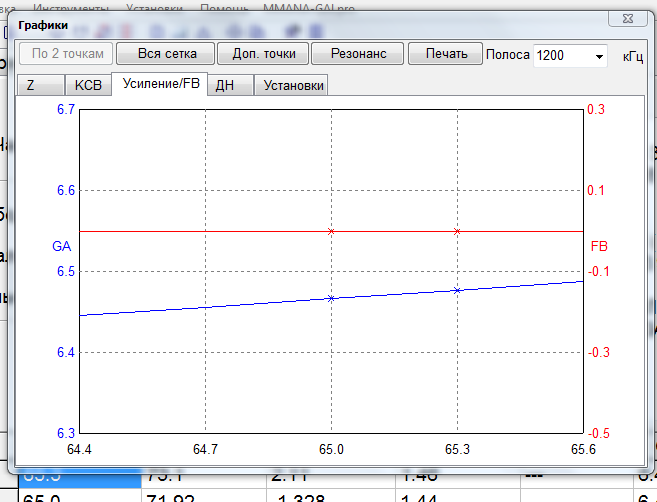Click the red FB marker at 65.3

(457, 231)
